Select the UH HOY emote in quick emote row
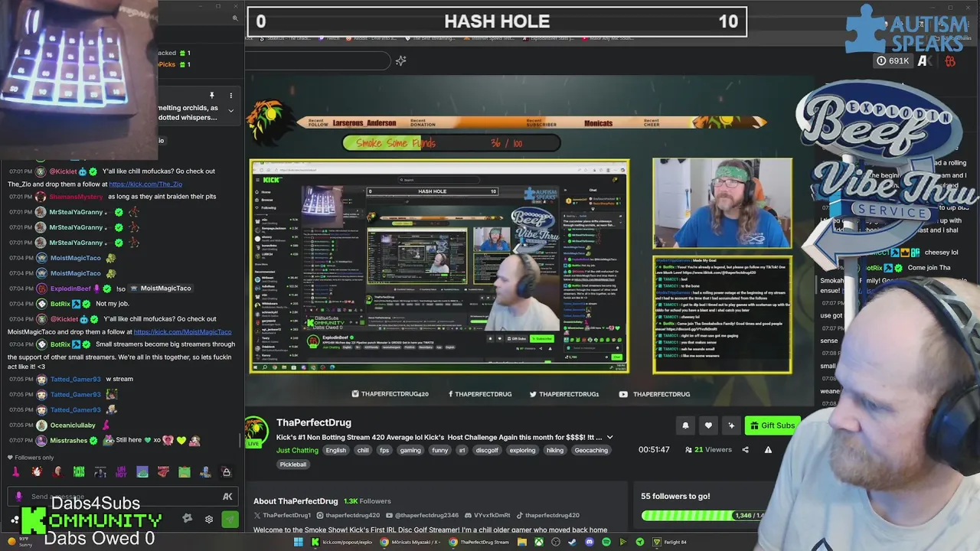The image size is (980, 551). click(121, 472)
